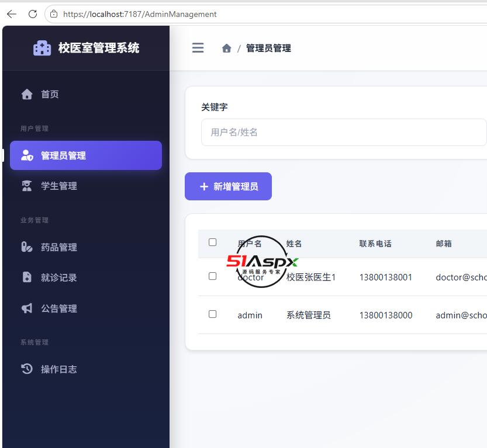
Task: Click the name cell 系统管理员
Action: pos(309,315)
